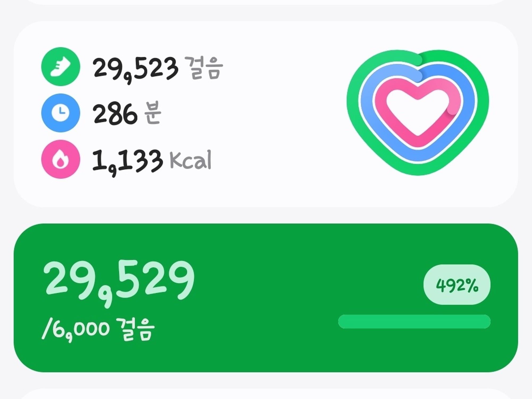Tap the pink flame calories icon
Image resolution: width=532 pixels, height=399 pixels.
(x=61, y=159)
